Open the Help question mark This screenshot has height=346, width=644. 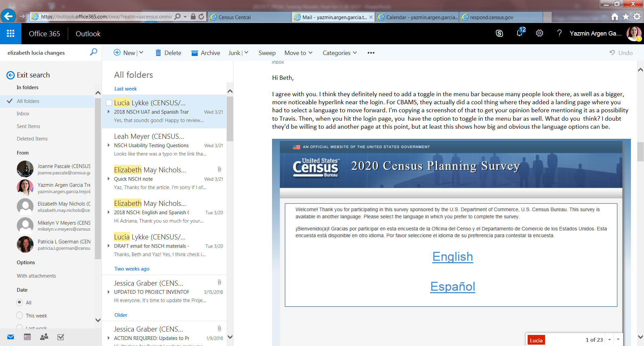(x=559, y=33)
